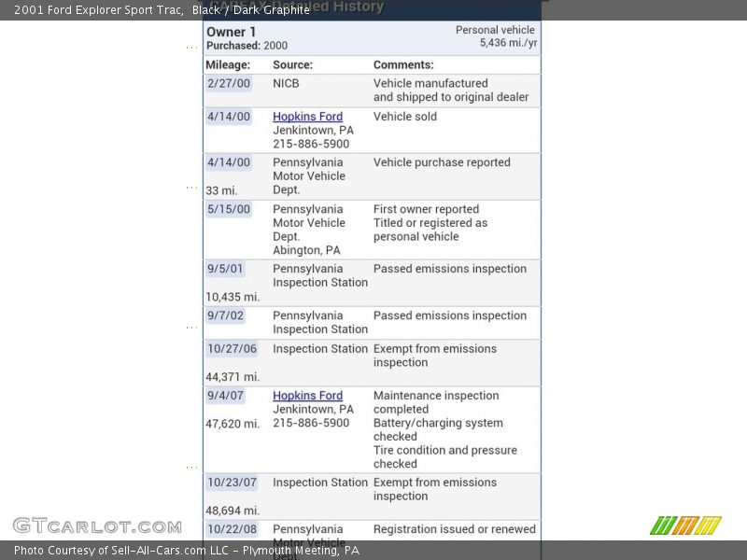Open Hopkins Ford link in Vehicle sold row

[x=307, y=117]
